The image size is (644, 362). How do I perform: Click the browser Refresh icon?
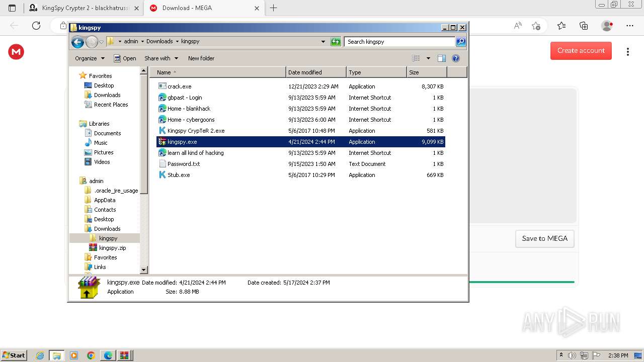[x=36, y=25]
